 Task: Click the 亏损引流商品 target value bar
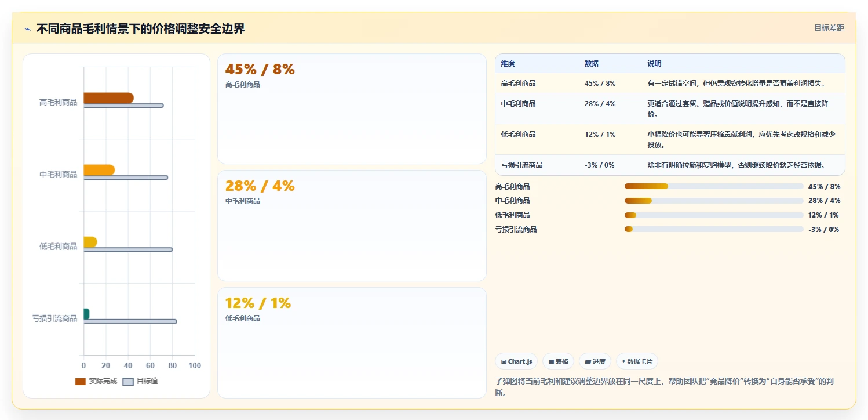click(130, 321)
